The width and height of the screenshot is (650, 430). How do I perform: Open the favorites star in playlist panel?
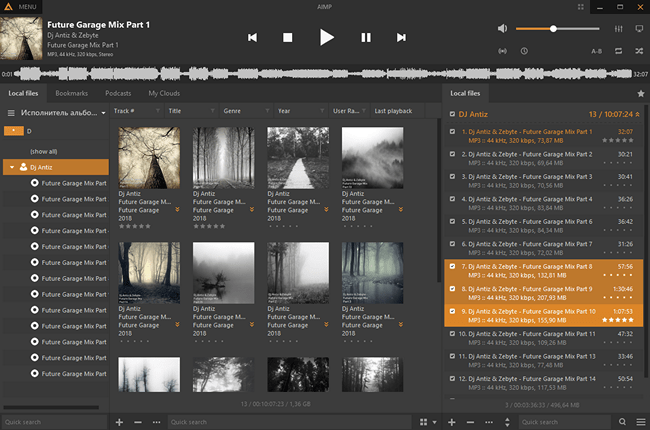tap(641, 93)
